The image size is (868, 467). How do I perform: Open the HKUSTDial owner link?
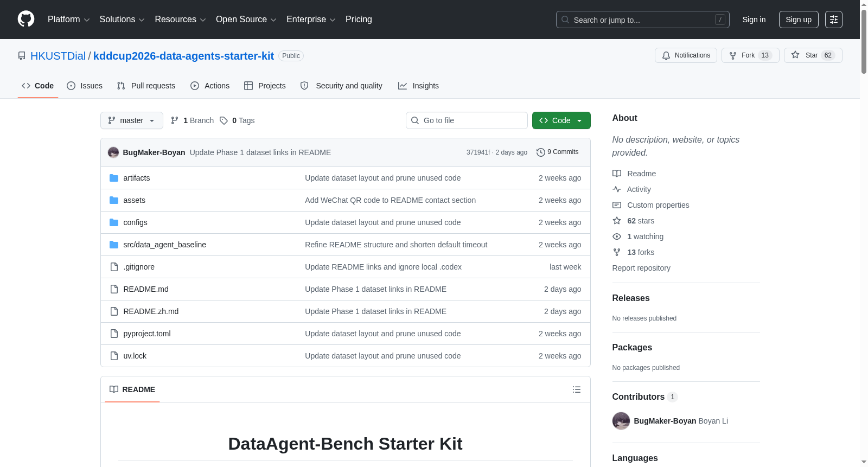tap(58, 56)
